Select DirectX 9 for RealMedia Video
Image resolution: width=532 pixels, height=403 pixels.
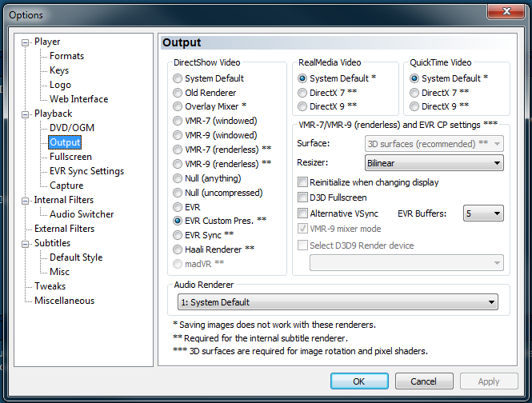point(302,106)
